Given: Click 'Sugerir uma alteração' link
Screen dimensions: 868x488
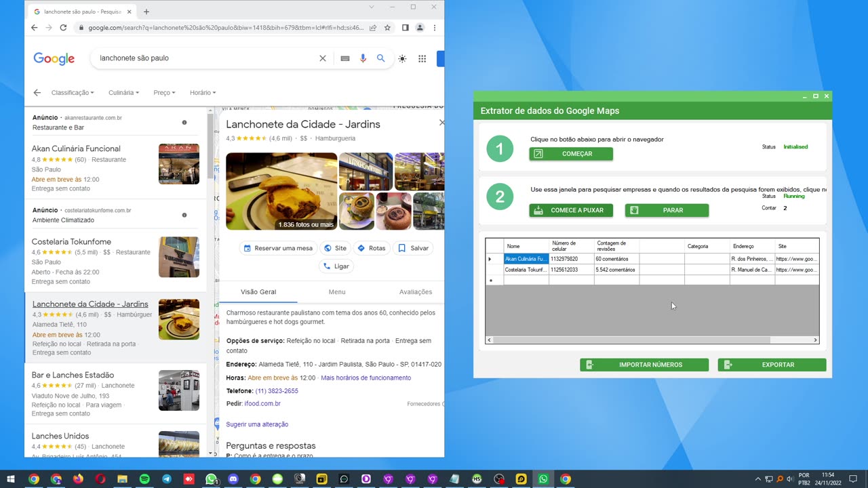Looking at the screenshot, I should click(257, 424).
